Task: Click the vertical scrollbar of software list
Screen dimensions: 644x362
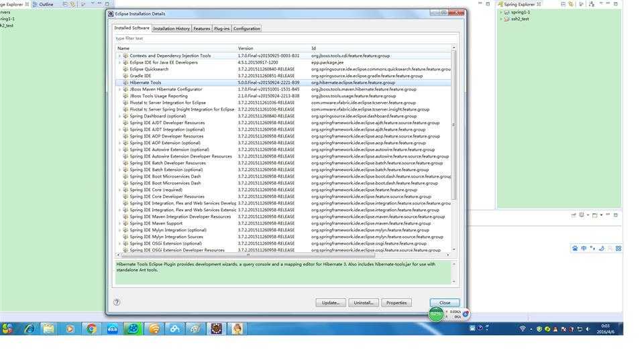Action: (x=453, y=123)
